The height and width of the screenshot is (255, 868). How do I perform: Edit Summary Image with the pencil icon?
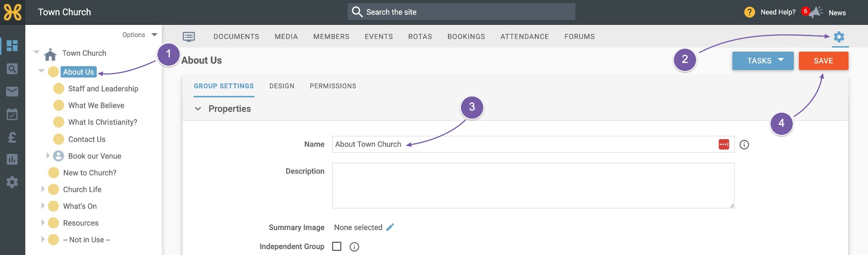pos(390,227)
